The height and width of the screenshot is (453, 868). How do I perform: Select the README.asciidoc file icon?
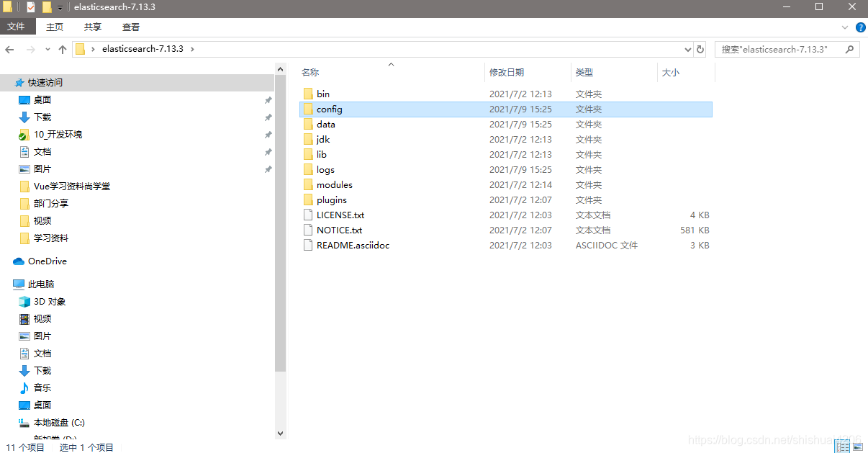click(x=308, y=245)
